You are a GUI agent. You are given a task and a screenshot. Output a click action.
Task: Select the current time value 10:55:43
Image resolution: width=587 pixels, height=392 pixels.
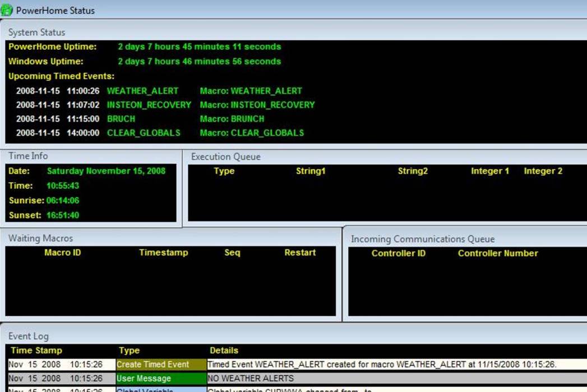[x=63, y=186]
